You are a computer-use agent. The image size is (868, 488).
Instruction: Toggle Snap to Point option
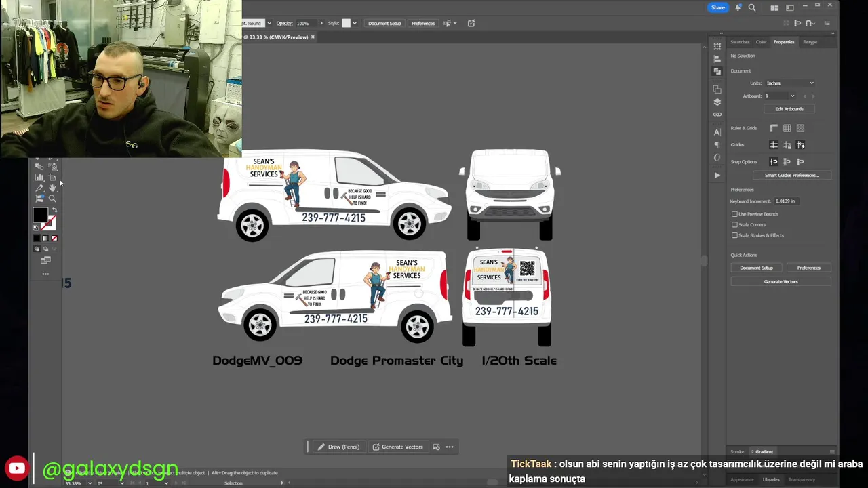(x=774, y=162)
